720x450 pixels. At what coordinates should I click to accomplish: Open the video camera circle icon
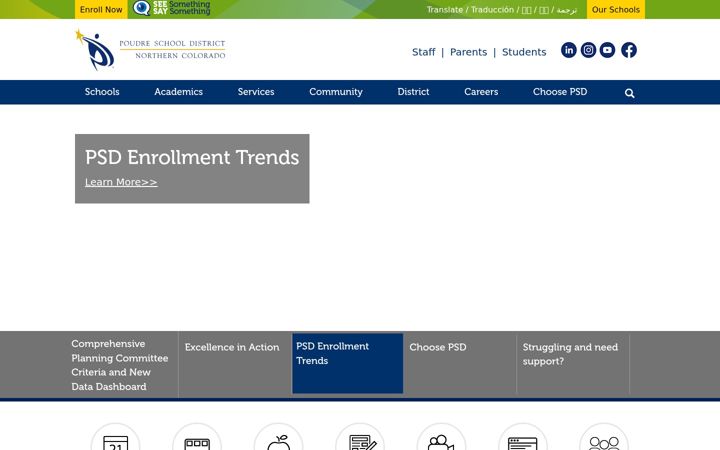click(x=441, y=437)
